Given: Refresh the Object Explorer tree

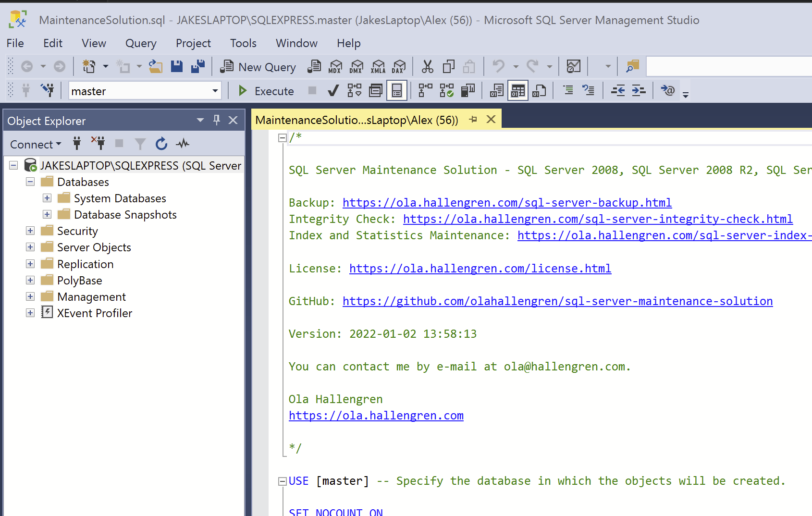Looking at the screenshot, I should (x=161, y=143).
